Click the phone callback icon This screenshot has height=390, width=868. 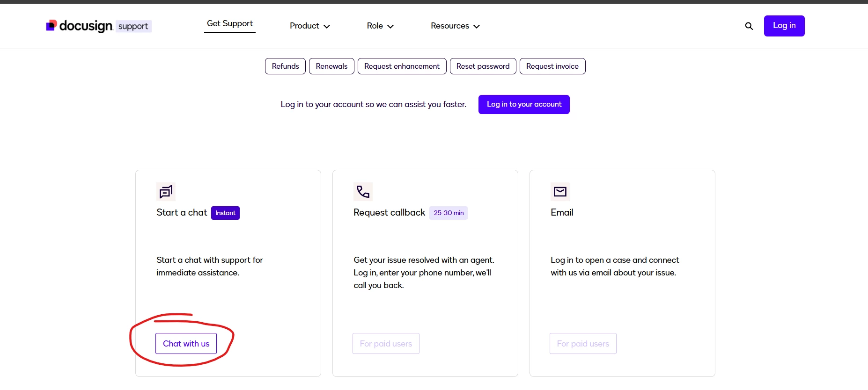363,192
